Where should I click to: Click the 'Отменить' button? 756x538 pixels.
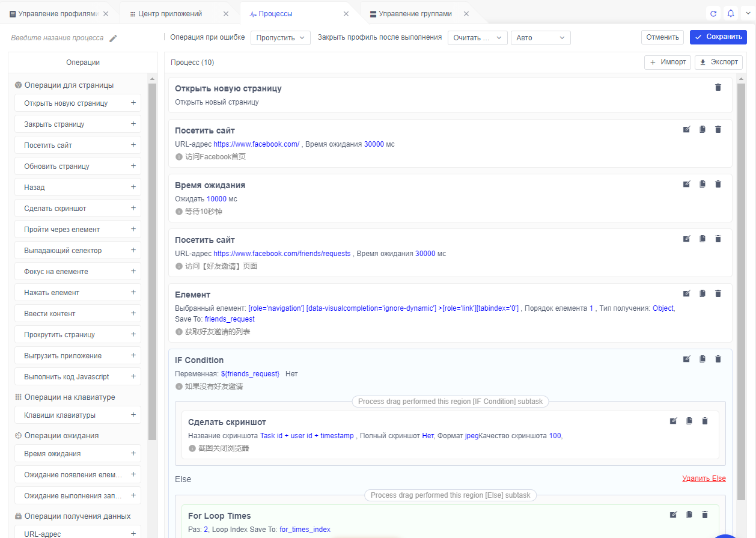tap(662, 37)
